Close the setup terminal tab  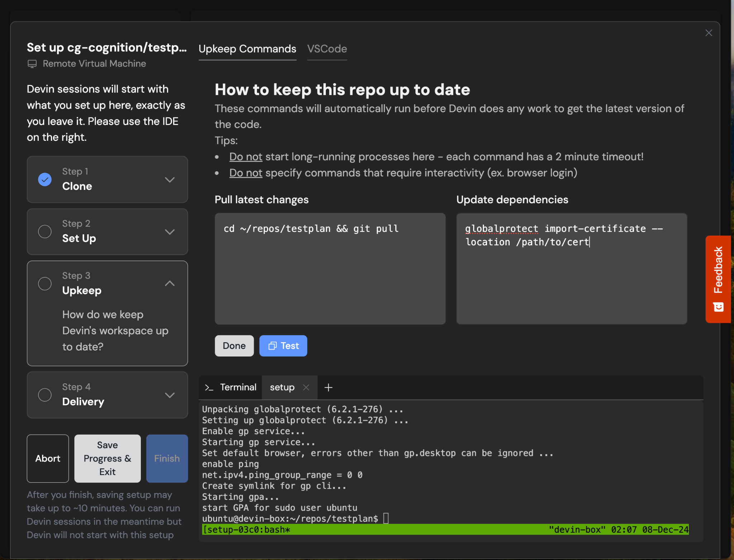coord(306,387)
